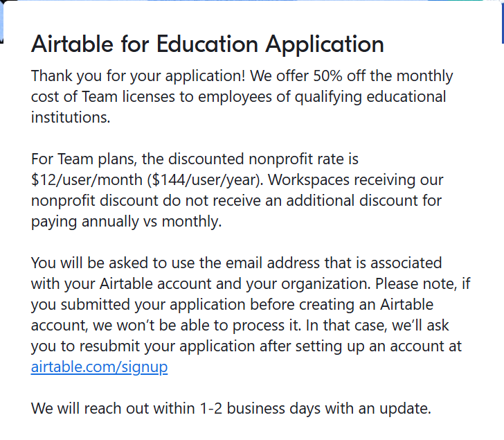
Task: Click the 'Thank you for your application!' sentence
Action: 138,76
